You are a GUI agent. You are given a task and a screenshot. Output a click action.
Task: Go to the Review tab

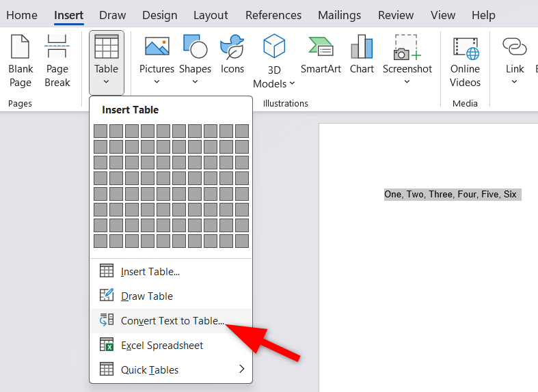coord(396,15)
